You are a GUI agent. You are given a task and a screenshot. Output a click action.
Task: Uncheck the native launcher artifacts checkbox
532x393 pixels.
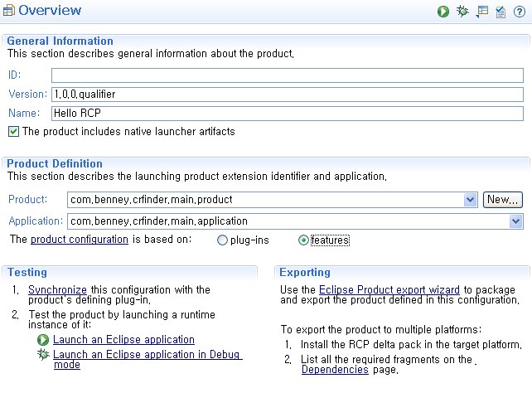point(13,131)
